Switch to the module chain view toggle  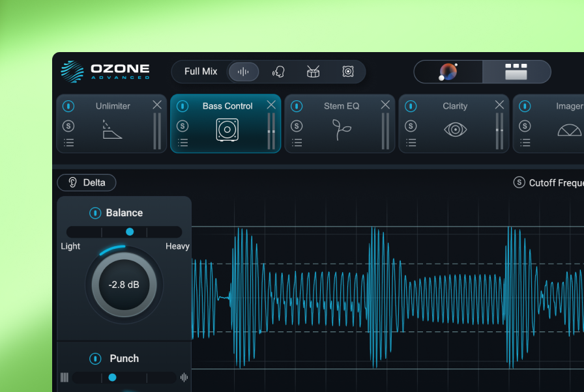[517, 72]
